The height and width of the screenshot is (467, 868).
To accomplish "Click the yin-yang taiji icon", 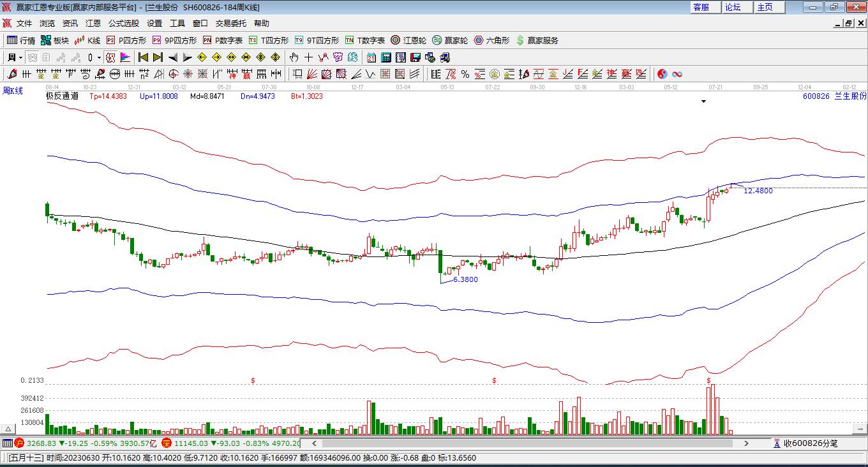I will pyautogui.click(x=662, y=74).
